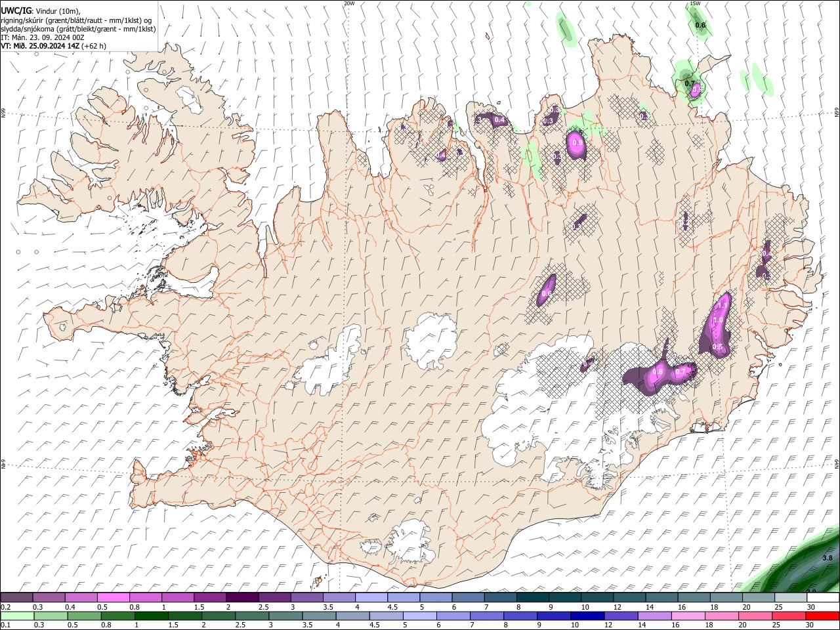Click the 15W longitude label at top
Screen dimensions: 840x630
695,3
